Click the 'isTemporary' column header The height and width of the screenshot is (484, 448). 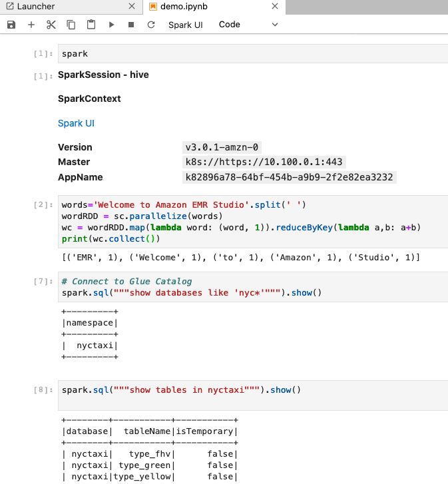click(204, 431)
